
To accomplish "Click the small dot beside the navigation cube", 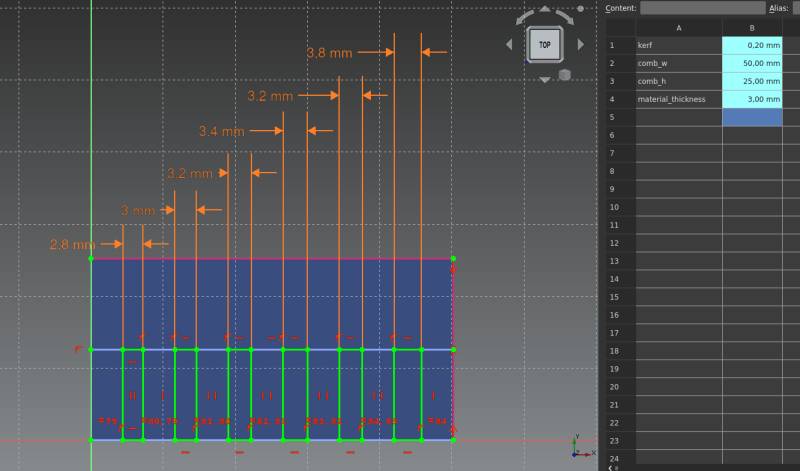I will (x=580, y=9).
